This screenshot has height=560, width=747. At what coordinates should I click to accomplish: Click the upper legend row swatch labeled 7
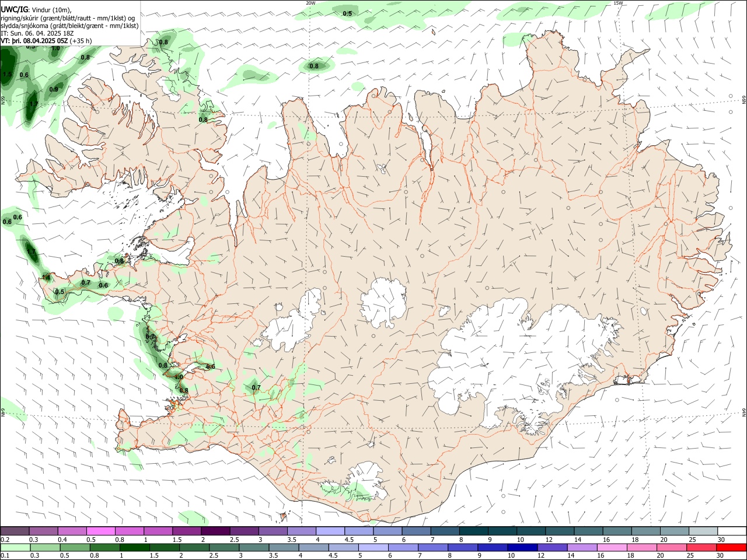point(445,531)
